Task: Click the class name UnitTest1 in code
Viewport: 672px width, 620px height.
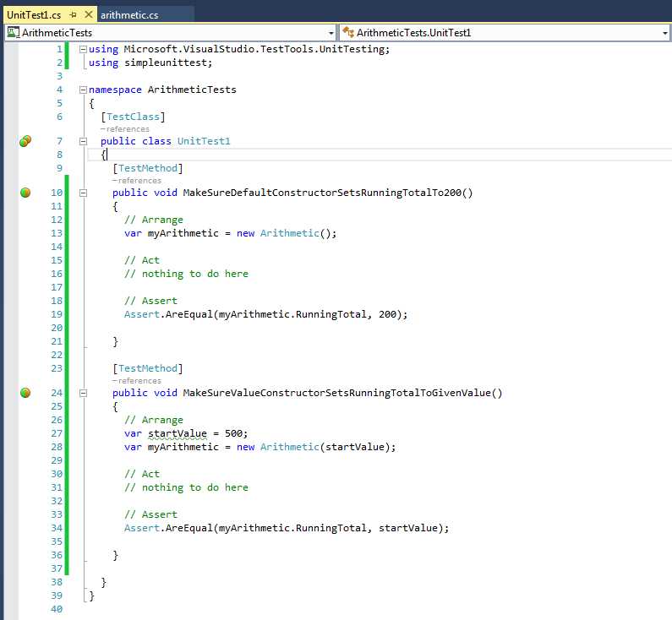Action: click(x=204, y=141)
